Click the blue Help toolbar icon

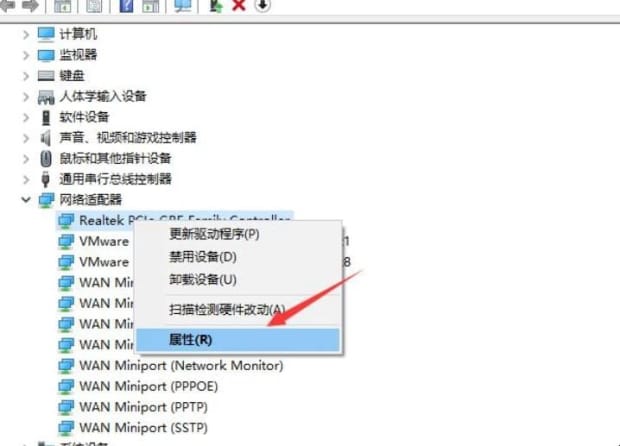pos(126,5)
